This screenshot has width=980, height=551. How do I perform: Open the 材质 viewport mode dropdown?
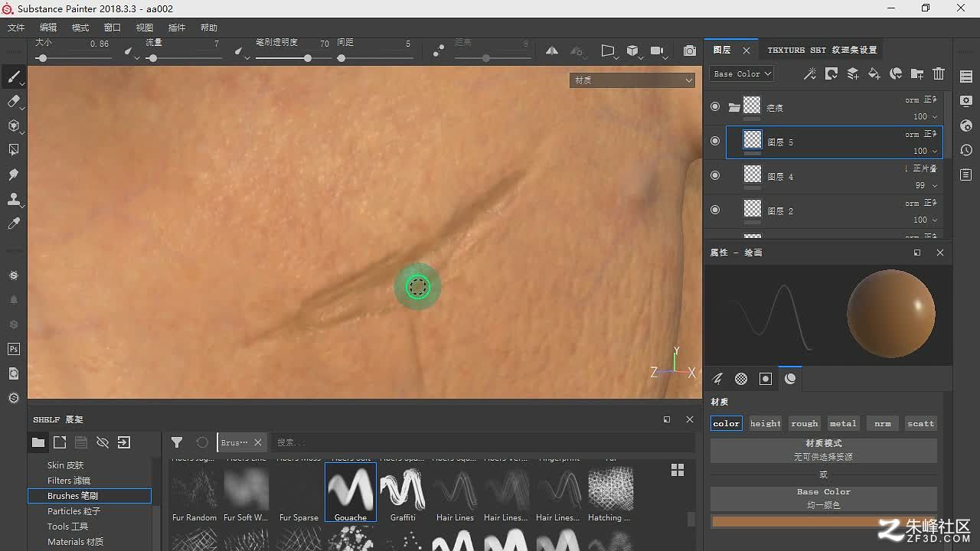[x=632, y=80]
